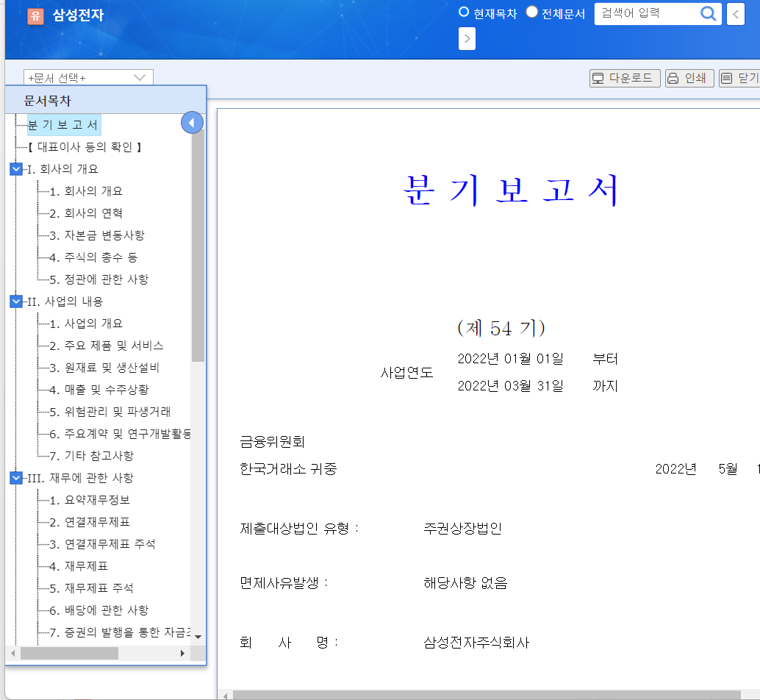Select the 현재목차 radio button
Screen dimensions: 760x700
point(464,12)
